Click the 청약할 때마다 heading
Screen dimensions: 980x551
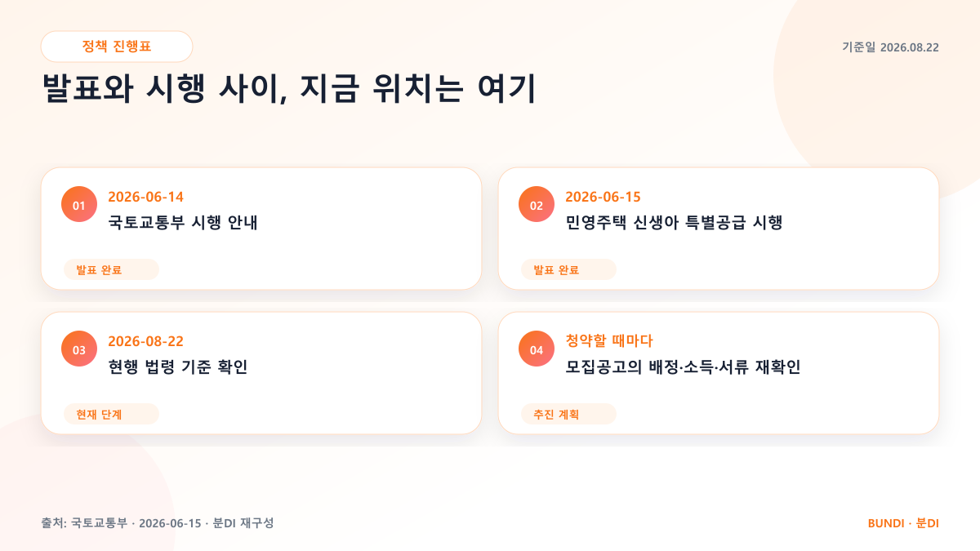tap(609, 341)
